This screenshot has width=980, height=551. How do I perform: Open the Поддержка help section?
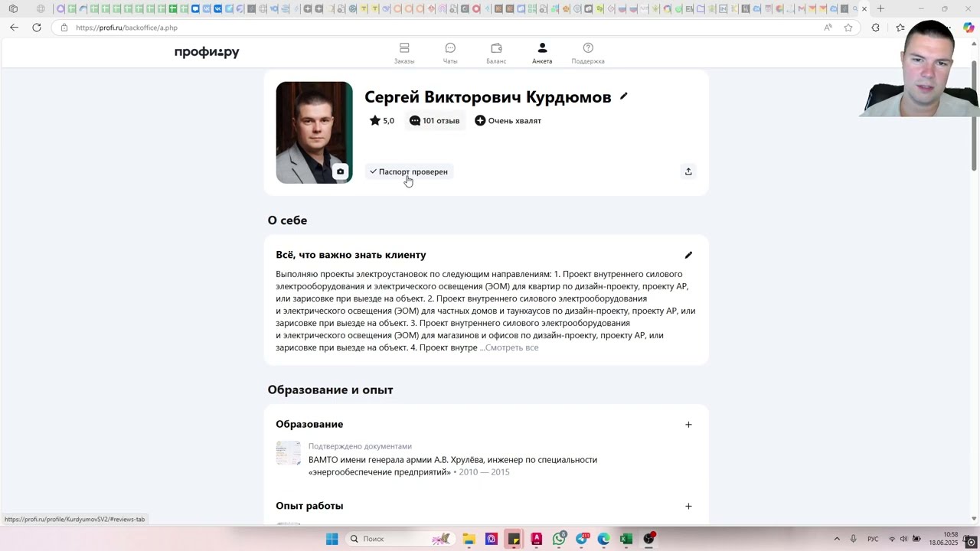point(588,53)
